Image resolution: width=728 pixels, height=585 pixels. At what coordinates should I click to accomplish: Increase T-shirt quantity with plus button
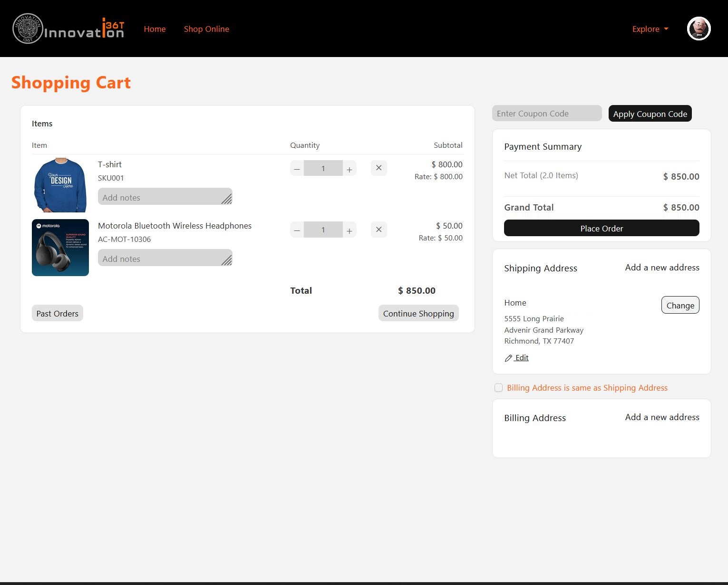(349, 169)
